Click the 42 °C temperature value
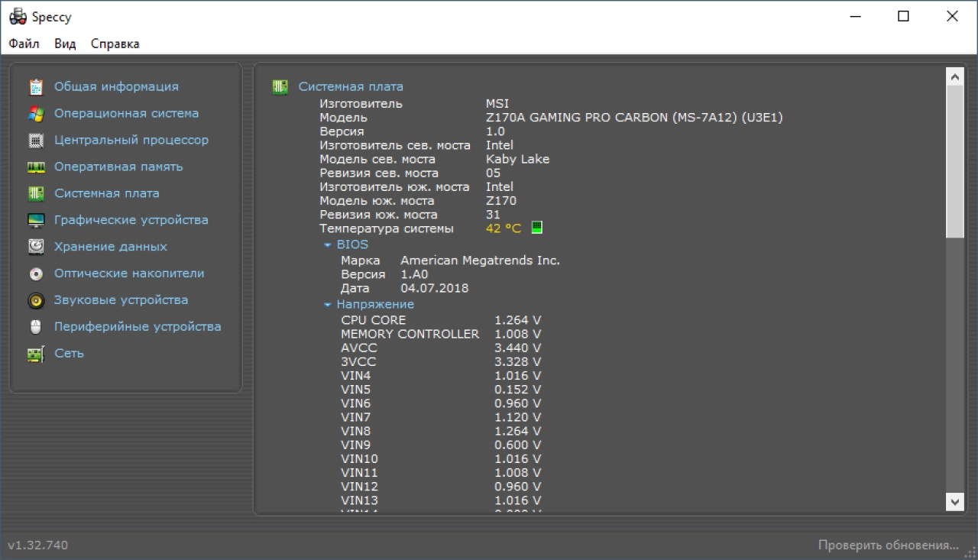 [504, 228]
